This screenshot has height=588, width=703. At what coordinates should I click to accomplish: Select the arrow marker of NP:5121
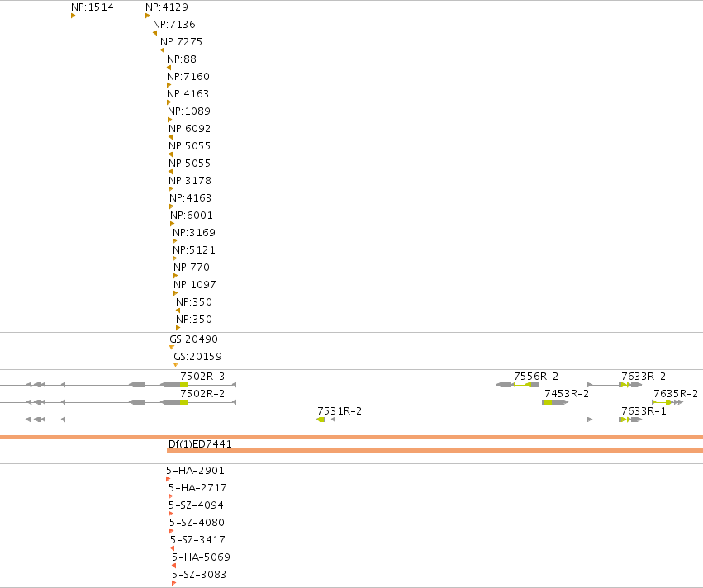click(175, 258)
